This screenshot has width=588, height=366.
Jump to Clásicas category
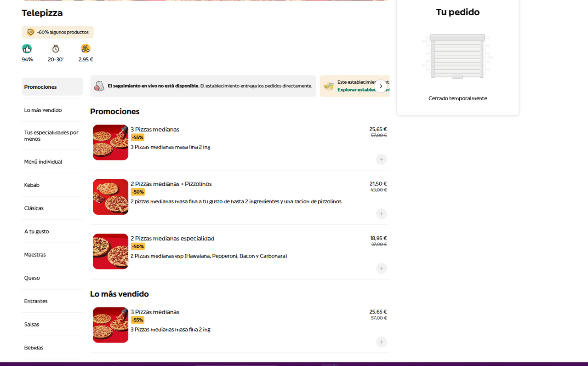(x=52, y=208)
